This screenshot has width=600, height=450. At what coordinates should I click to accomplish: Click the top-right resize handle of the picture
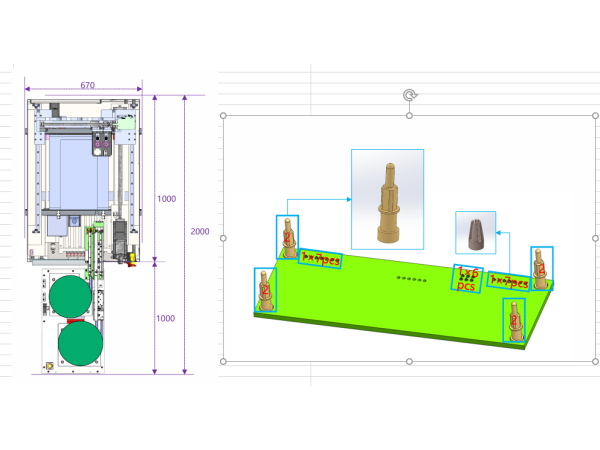point(592,116)
